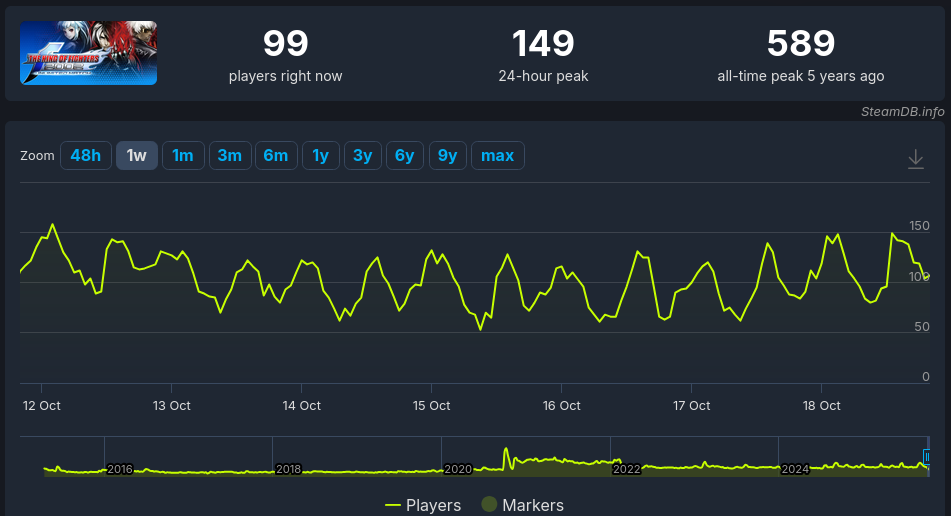Screen dimensions: 951x516
Task: Click '12 Oct' axis label
Action: pyautogui.click(x=41, y=406)
